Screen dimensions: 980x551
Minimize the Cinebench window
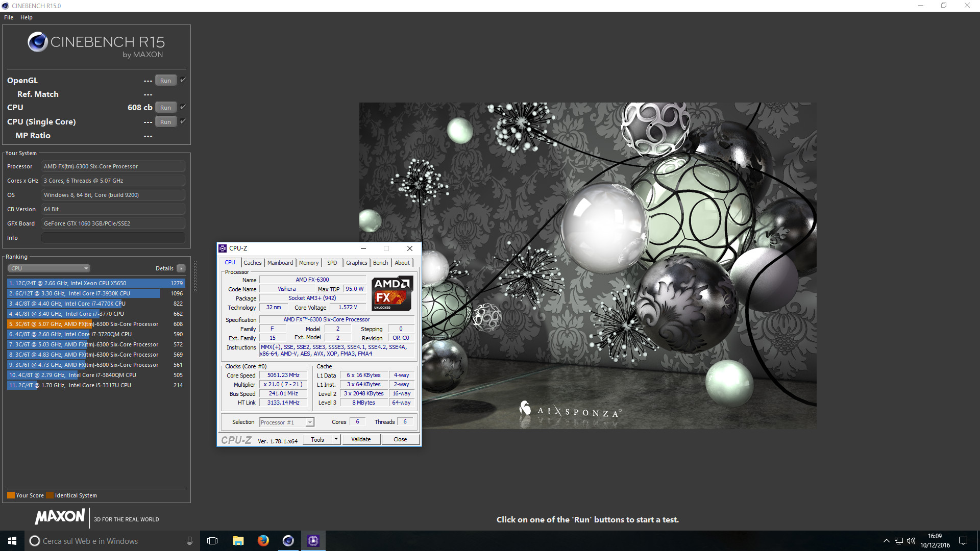(921, 6)
